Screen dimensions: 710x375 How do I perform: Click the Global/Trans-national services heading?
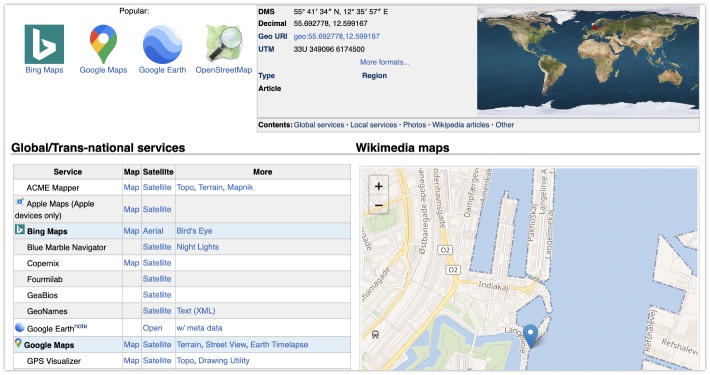[x=98, y=148]
